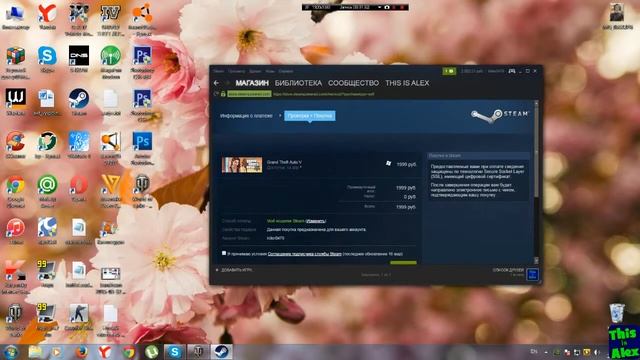Select the green Wi-Fi antenna desktop icon
This screenshot has height=360, width=640.
(111, 61)
